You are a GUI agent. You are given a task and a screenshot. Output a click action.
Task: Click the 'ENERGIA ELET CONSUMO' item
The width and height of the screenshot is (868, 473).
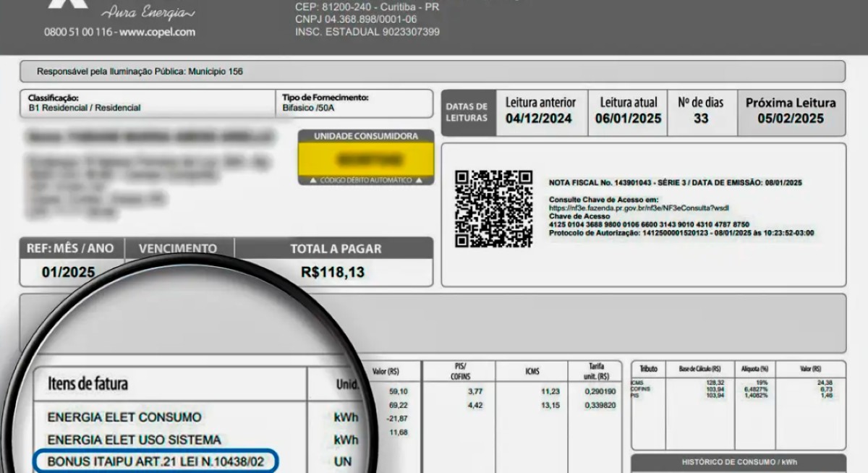[x=124, y=417]
